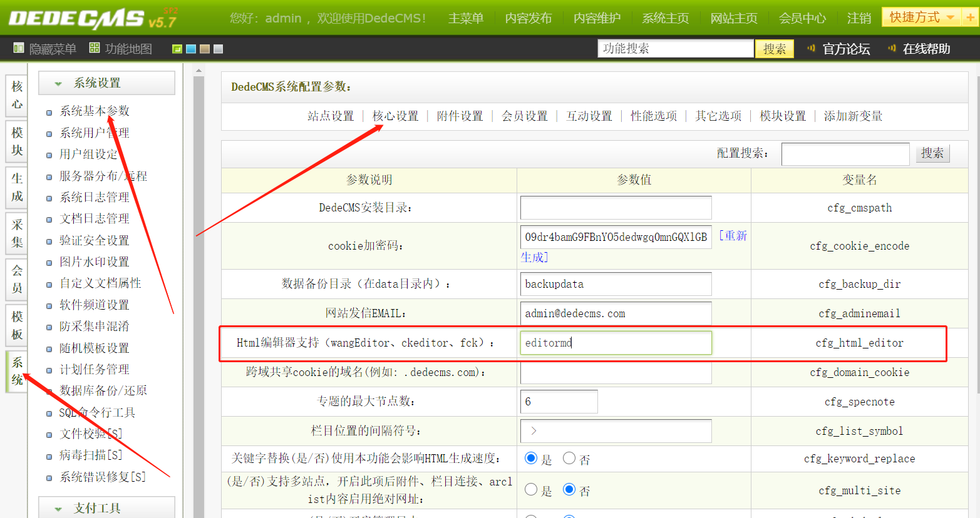Viewport: 980px width, 518px height.
Task: Click the bullet icon beside SQL命令行工具
Action: coord(49,414)
